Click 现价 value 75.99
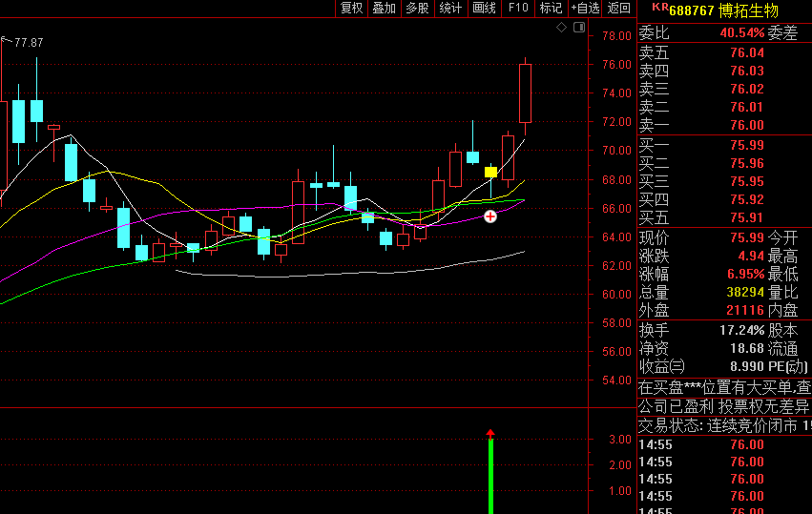Image resolution: width=812 pixels, height=514 pixels. click(x=747, y=237)
